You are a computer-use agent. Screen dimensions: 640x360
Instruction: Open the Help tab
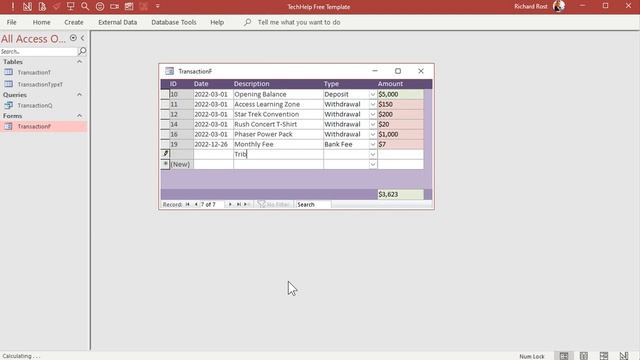217,22
